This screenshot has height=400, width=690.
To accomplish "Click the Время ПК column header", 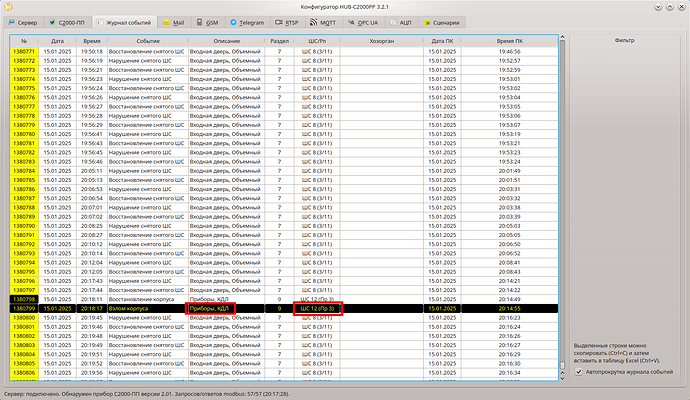I will click(x=510, y=40).
